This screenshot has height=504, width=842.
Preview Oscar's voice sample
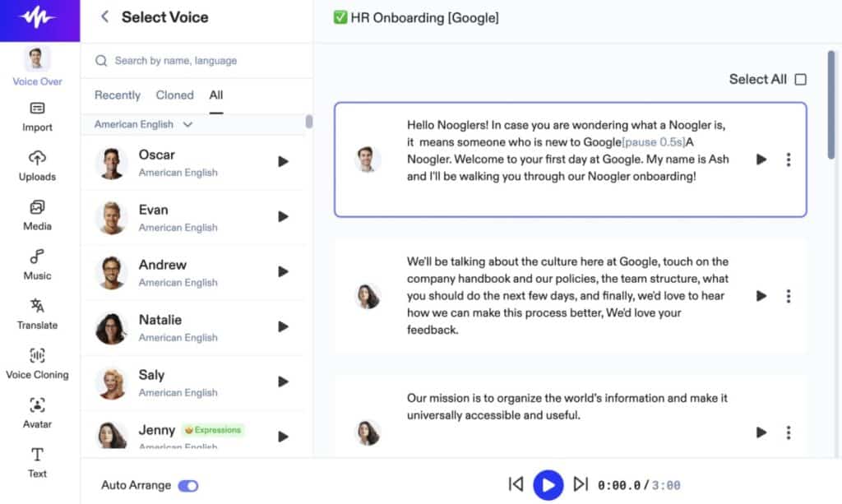[x=283, y=162]
